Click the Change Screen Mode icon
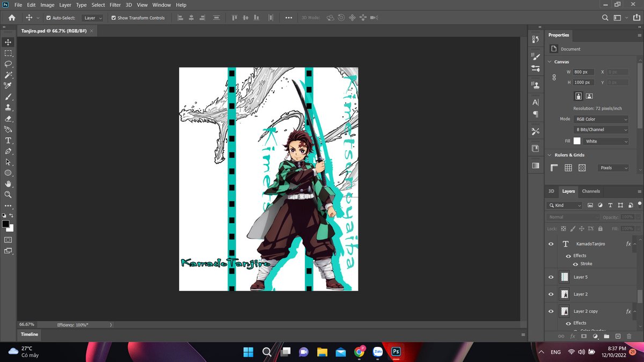 [8, 250]
